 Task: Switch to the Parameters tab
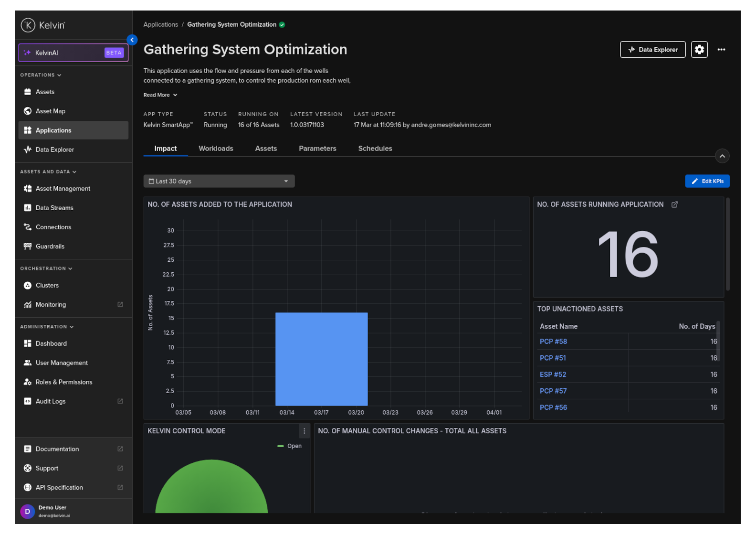(x=317, y=149)
